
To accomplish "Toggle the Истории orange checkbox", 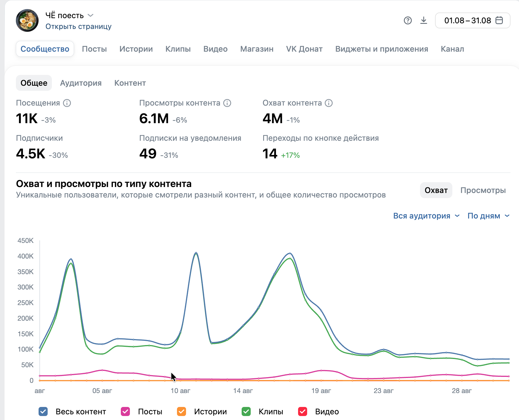I will click(x=182, y=411).
